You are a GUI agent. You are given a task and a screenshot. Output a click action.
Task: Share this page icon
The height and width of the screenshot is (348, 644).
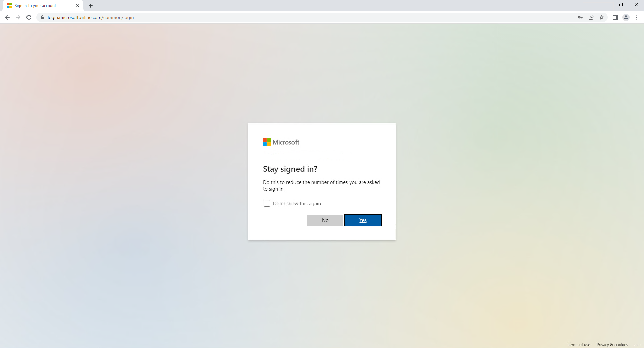pos(591,17)
